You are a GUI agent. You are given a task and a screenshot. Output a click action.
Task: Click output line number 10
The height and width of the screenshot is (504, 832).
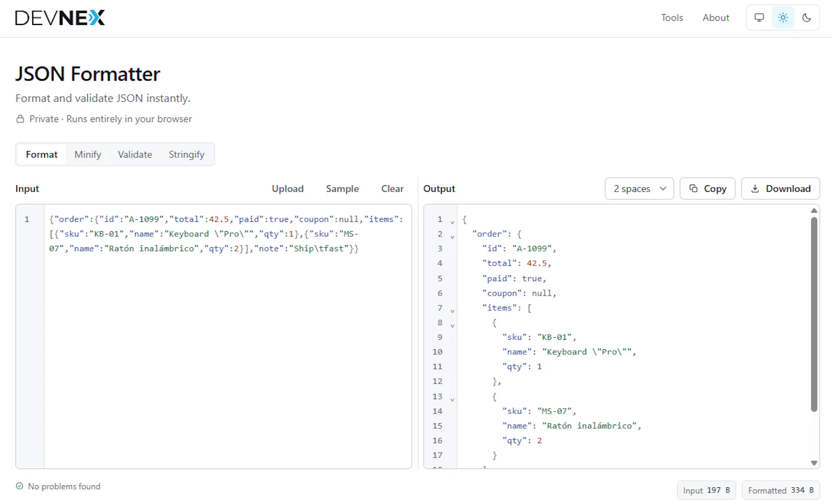[x=437, y=352]
